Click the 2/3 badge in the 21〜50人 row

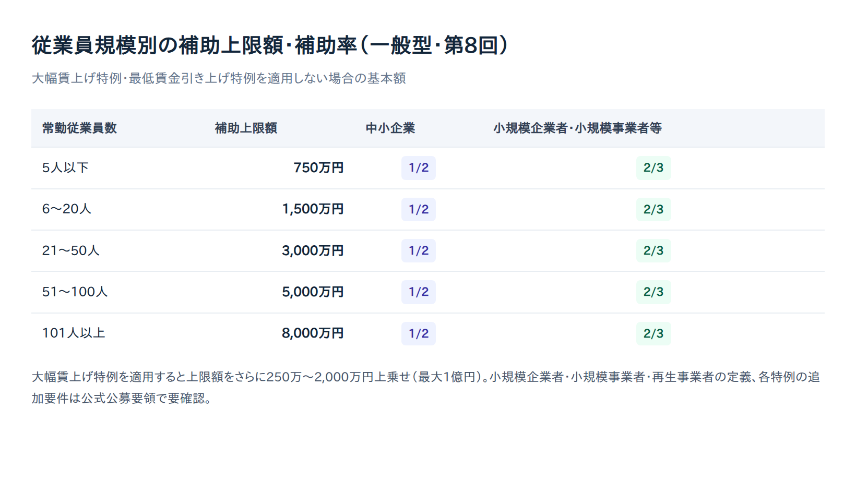tap(653, 250)
